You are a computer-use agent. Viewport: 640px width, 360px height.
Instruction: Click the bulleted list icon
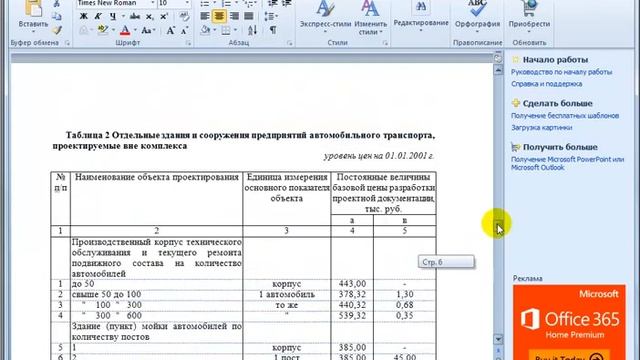coord(205,4)
